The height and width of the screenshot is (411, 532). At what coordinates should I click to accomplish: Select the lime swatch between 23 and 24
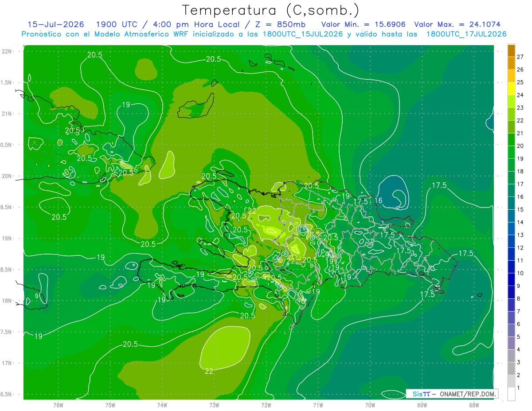tap(511, 101)
